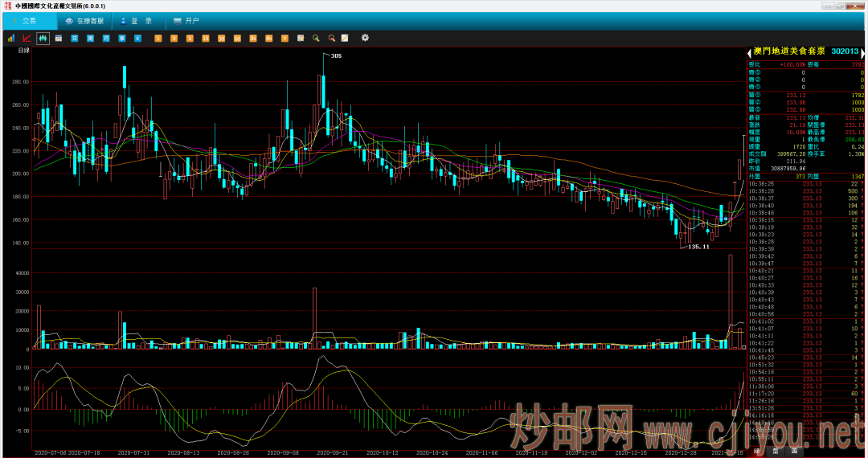Zoom out the chart with magnifier

(332, 39)
